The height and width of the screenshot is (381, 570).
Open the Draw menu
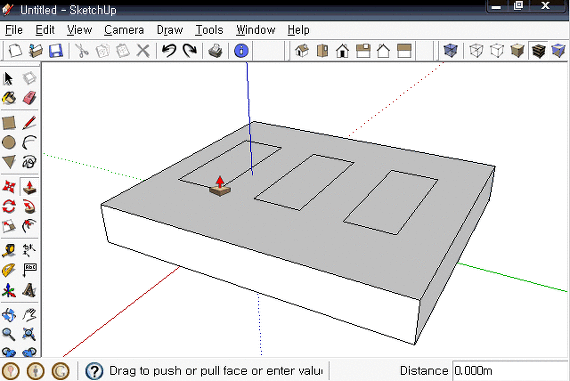169,30
